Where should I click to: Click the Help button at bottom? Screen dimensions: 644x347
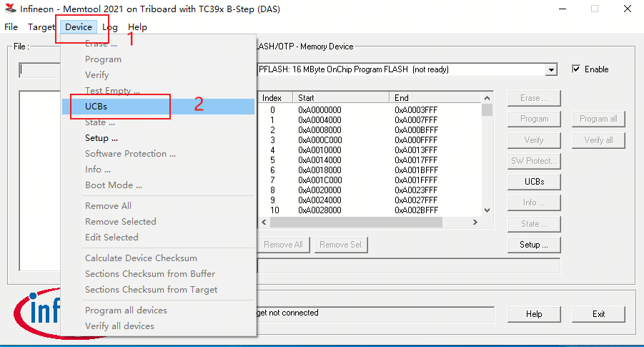pos(534,314)
